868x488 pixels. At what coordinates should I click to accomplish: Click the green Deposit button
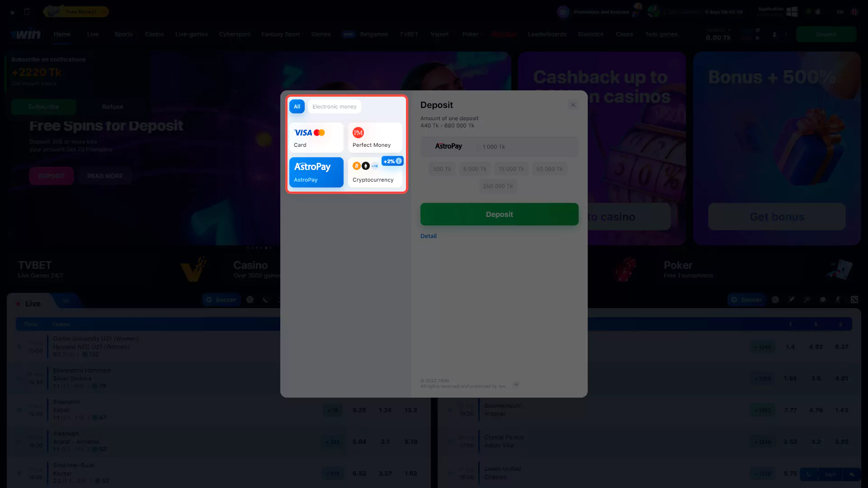point(500,214)
